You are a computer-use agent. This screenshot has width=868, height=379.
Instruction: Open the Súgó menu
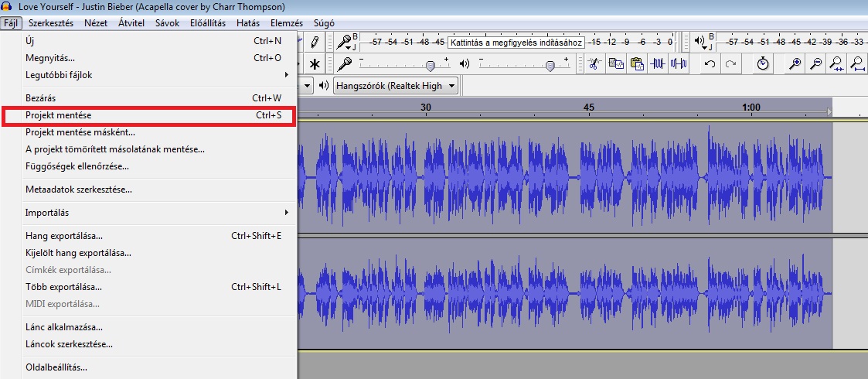[x=324, y=23]
